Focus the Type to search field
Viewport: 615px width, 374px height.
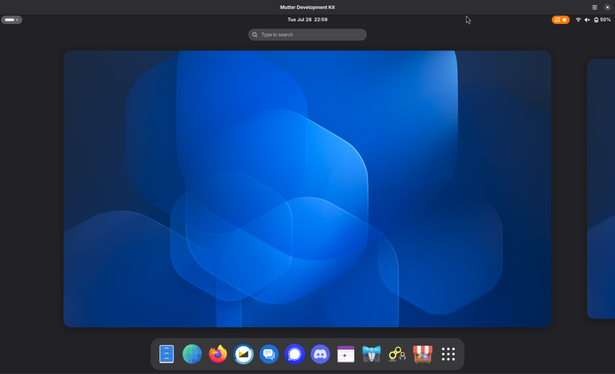pyautogui.click(x=308, y=34)
